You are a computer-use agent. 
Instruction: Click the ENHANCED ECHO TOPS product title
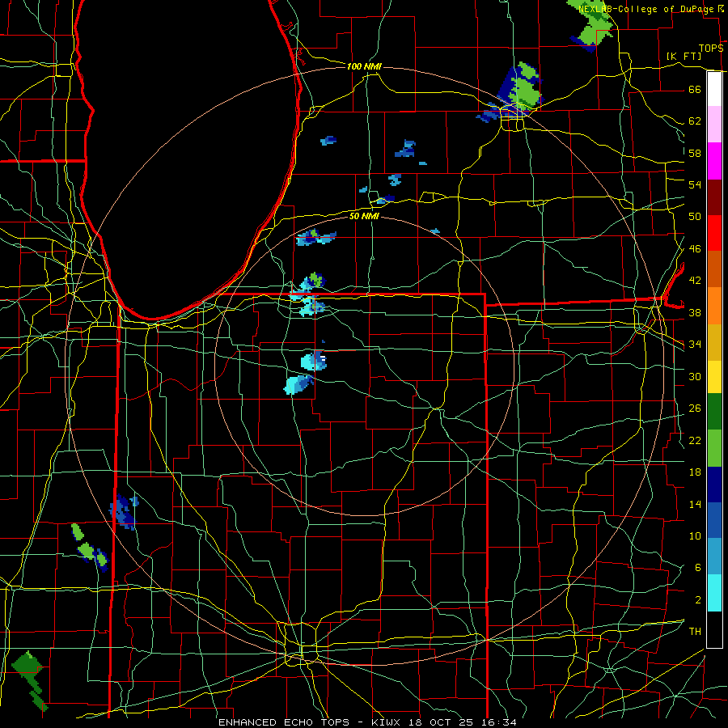tap(284, 722)
